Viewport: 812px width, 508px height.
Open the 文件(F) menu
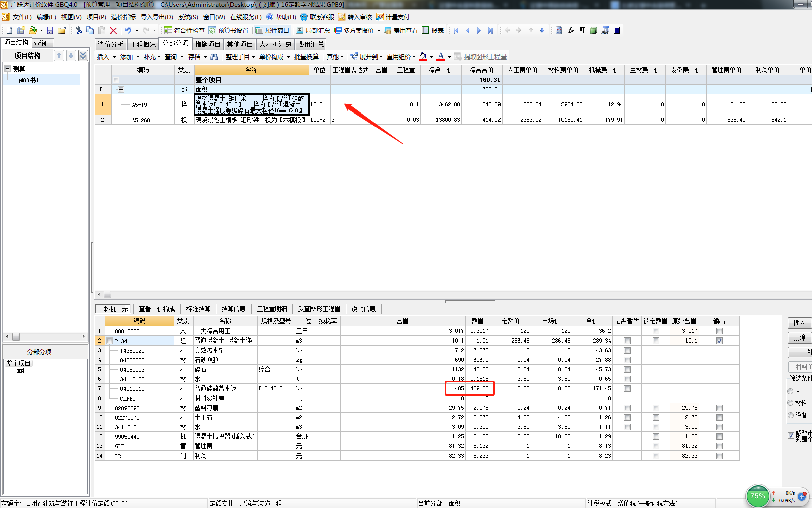coord(22,17)
